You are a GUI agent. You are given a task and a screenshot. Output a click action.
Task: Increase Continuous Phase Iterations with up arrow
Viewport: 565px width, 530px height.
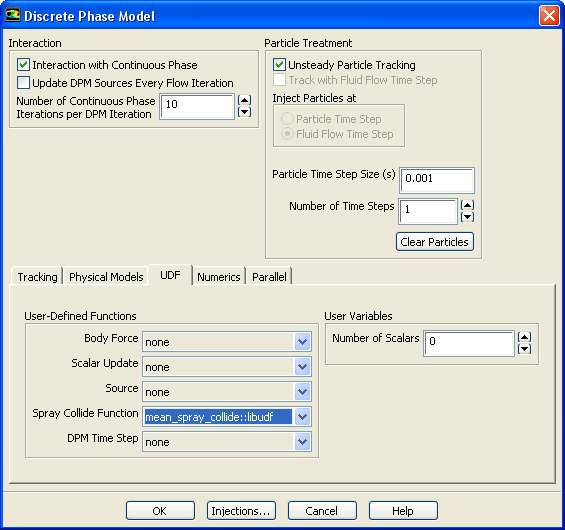(245, 100)
